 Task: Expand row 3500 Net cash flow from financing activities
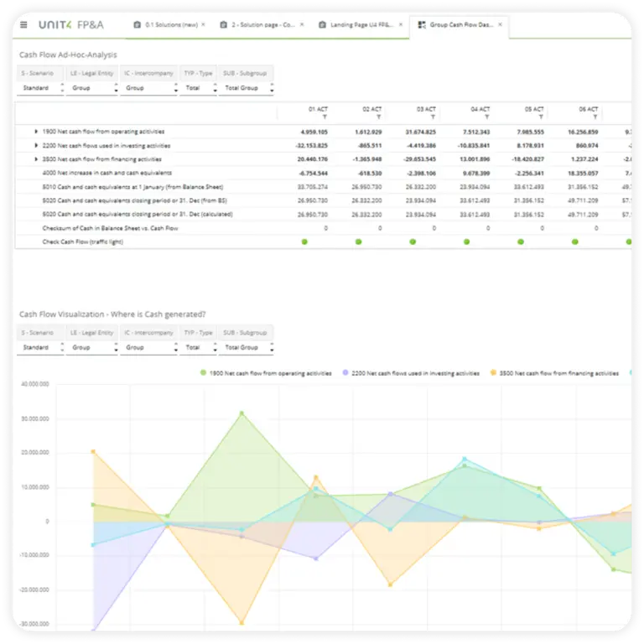[36, 159]
